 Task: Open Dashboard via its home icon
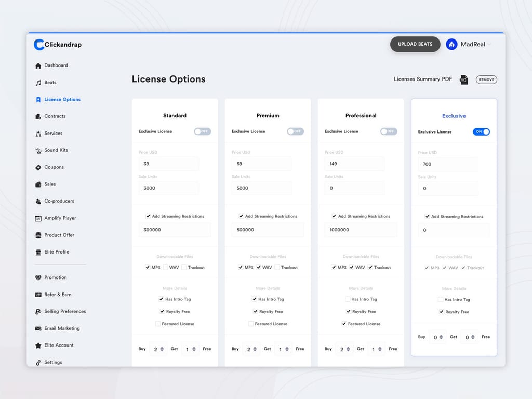[x=38, y=66]
